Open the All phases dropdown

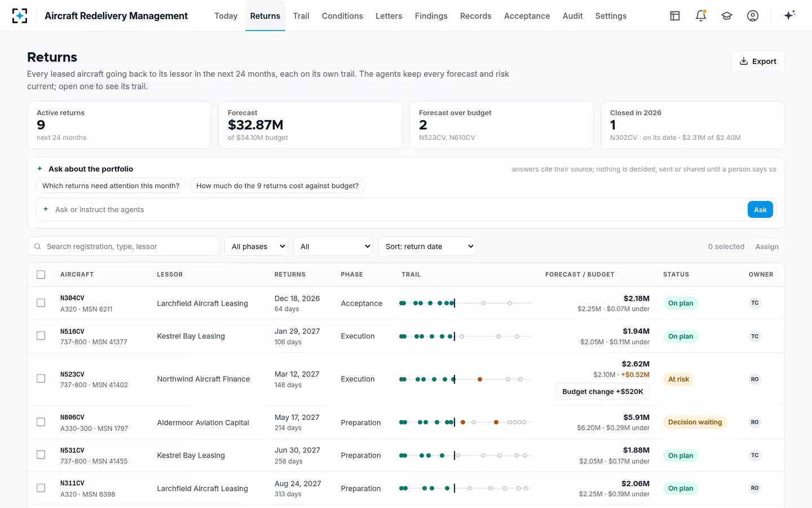pos(257,246)
